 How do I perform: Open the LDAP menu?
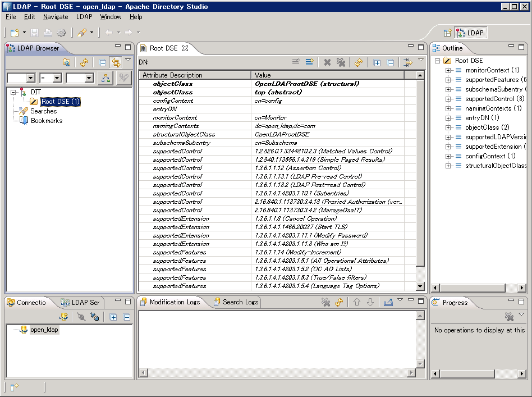pyautogui.click(x=84, y=17)
